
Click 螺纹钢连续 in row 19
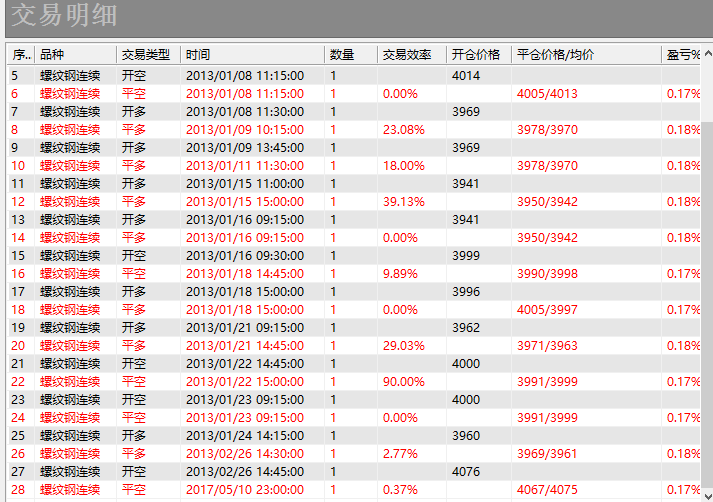[x=70, y=327]
